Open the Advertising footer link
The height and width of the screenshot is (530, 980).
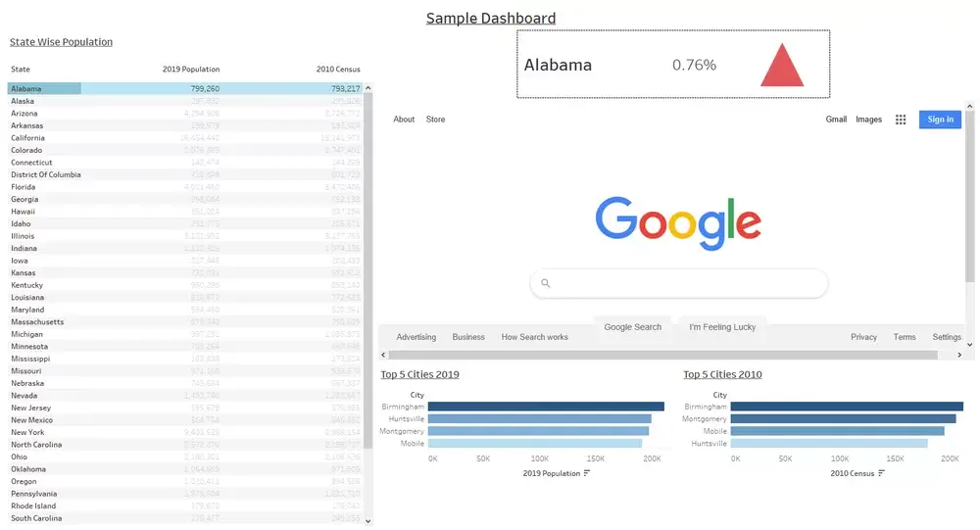pos(416,337)
